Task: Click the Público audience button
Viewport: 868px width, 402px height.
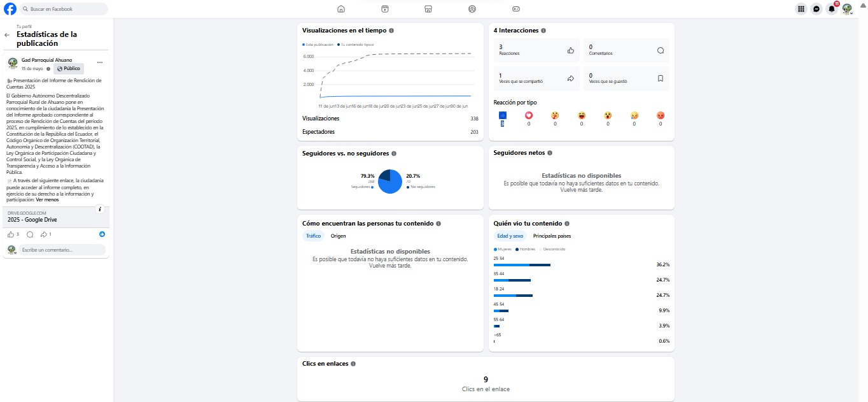Action: tap(69, 68)
